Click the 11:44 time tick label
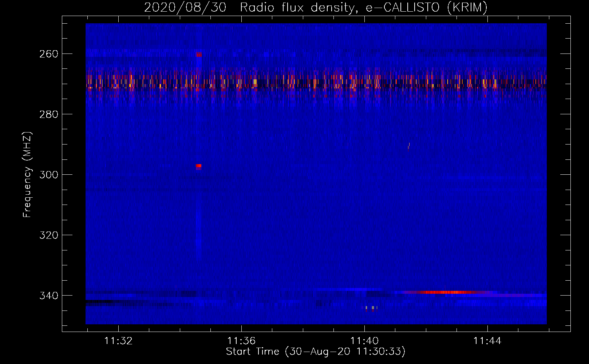 pyautogui.click(x=487, y=341)
